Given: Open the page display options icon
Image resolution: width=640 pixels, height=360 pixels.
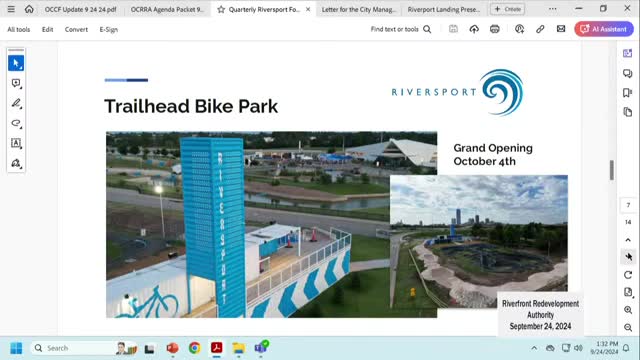Looking at the screenshot, I should [x=628, y=292].
